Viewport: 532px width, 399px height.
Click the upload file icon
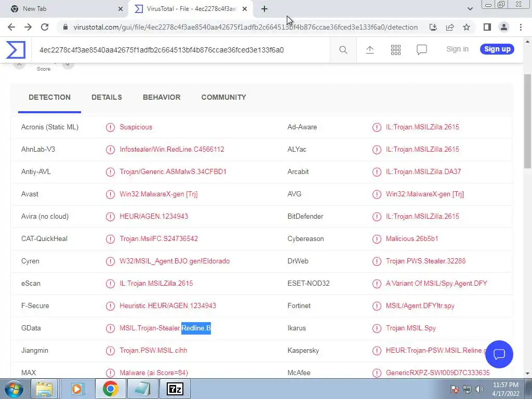pyautogui.click(x=370, y=50)
